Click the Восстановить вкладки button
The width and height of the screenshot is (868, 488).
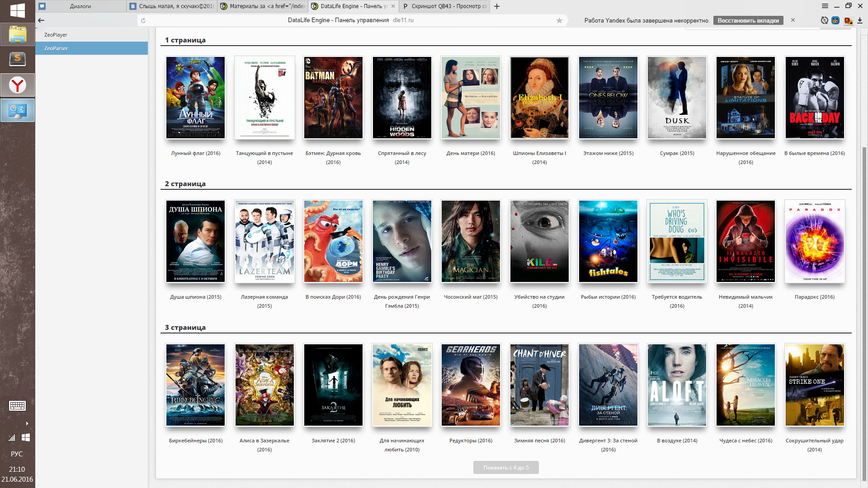[748, 20]
